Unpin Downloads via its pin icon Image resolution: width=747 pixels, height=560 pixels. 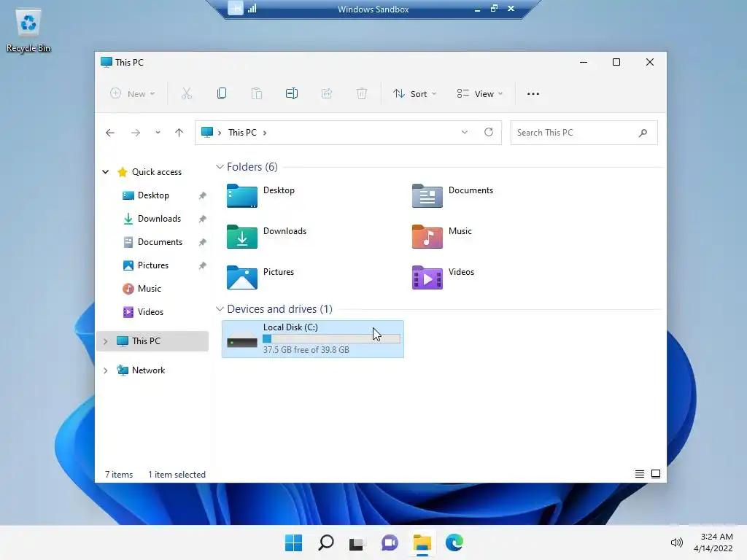203,219
